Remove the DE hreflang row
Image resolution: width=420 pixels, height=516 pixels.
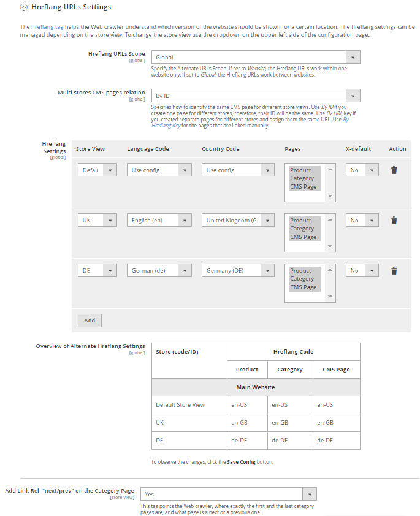click(x=394, y=271)
